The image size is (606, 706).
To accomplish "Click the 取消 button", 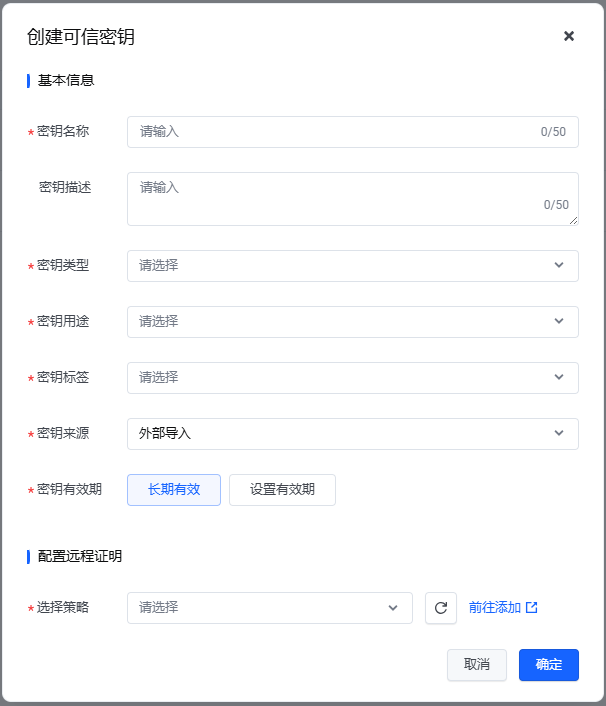I will pos(477,665).
